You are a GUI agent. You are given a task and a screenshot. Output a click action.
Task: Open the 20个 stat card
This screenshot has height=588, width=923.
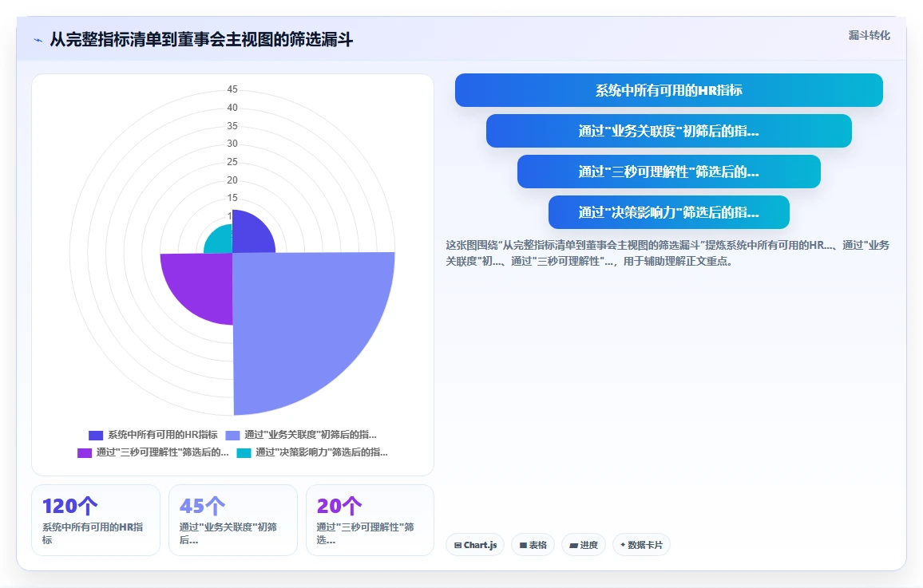click(x=370, y=520)
